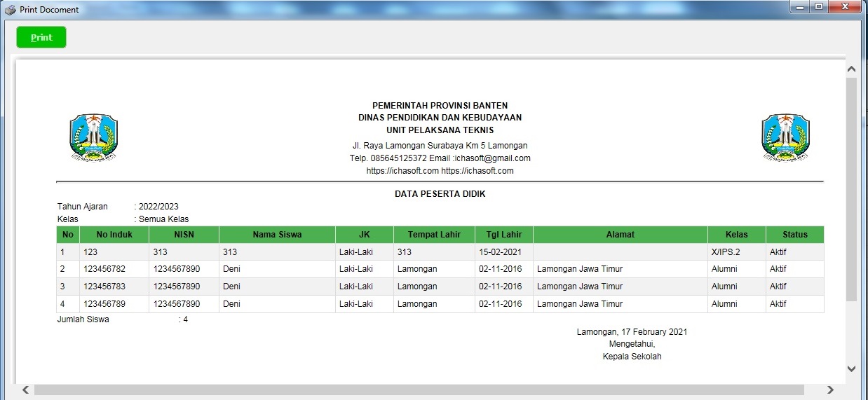This screenshot has height=400, width=868.
Task: Click 'Deni' name in row 4
Action: 231,304
